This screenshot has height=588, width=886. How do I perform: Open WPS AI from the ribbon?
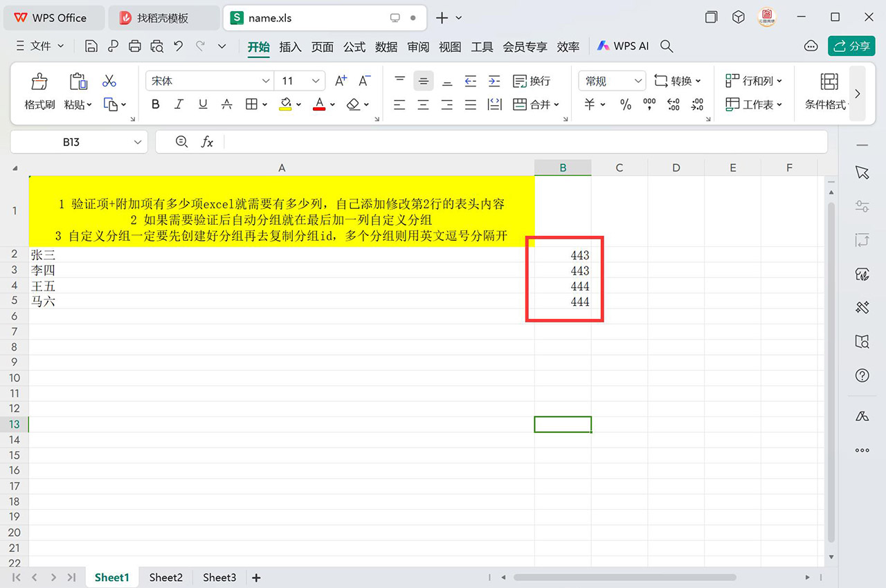(x=622, y=46)
